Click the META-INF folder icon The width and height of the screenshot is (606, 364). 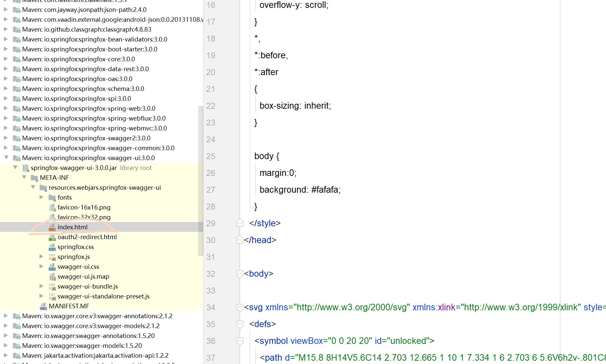tap(34, 178)
